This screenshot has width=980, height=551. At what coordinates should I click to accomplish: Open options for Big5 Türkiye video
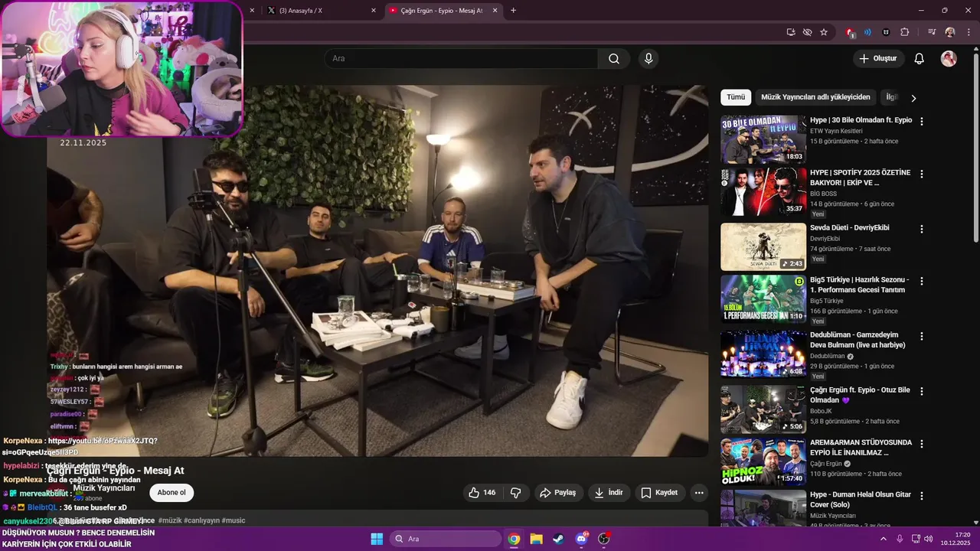tap(922, 281)
